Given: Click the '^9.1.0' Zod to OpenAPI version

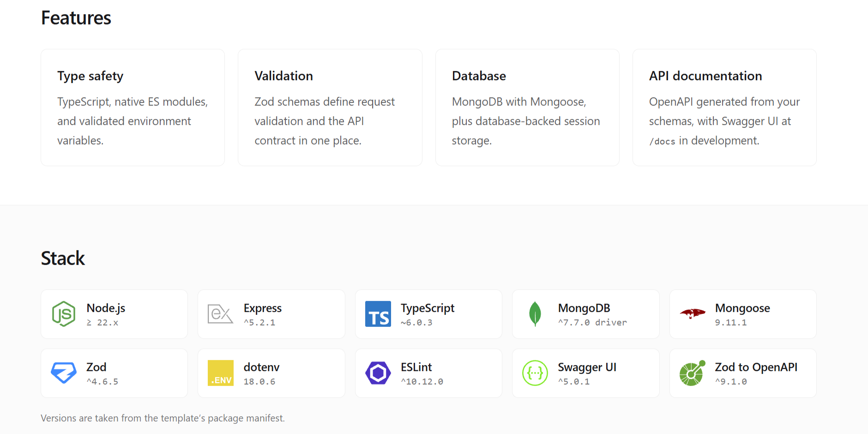Looking at the screenshot, I should [x=731, y=381].
